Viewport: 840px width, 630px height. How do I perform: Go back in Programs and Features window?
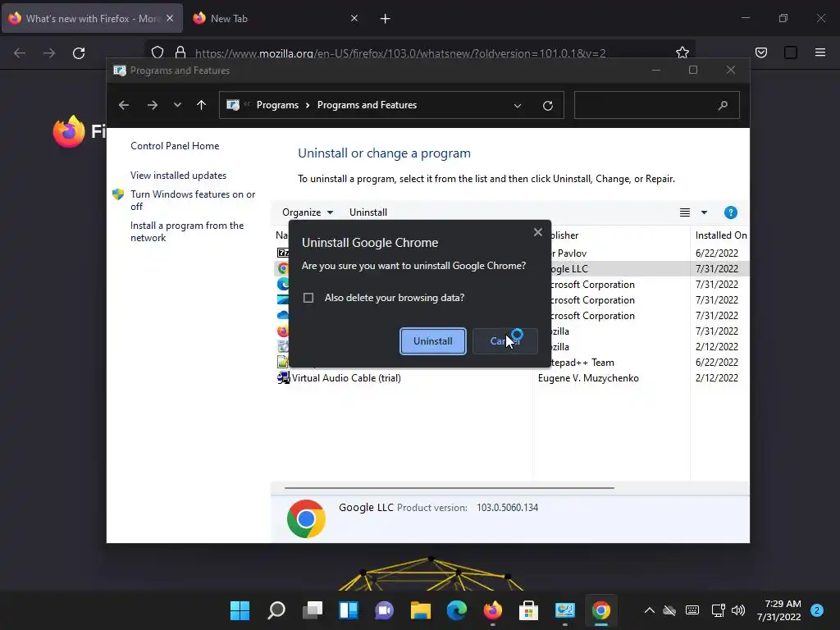tap(124, 105)
